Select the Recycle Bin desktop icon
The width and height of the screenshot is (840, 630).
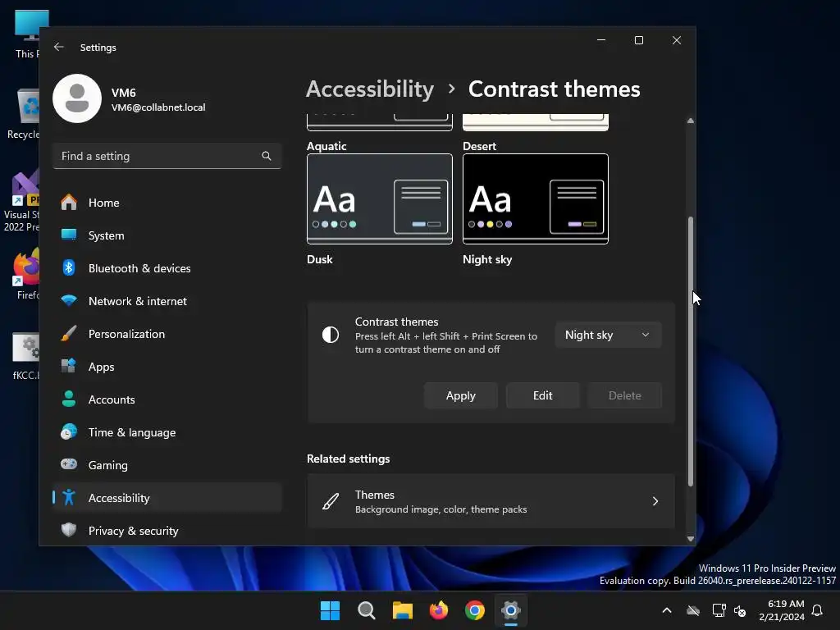click(24, 114)
